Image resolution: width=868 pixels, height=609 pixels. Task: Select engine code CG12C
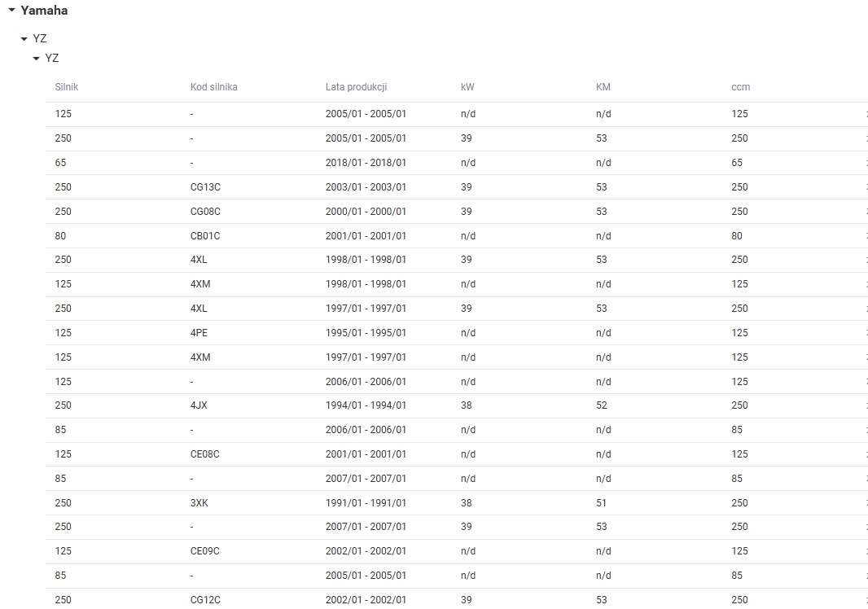click(205, 599)
